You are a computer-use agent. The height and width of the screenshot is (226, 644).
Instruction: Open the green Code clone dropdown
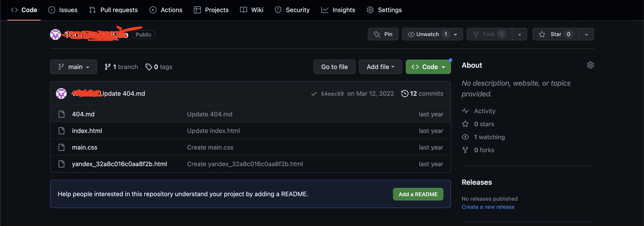[428, 67]
